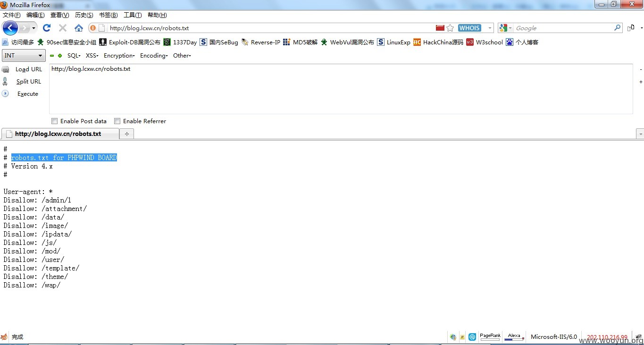Expand the Encoding dropdown menu
This screenshot has width=644, height=345.
tap(154, 56)
